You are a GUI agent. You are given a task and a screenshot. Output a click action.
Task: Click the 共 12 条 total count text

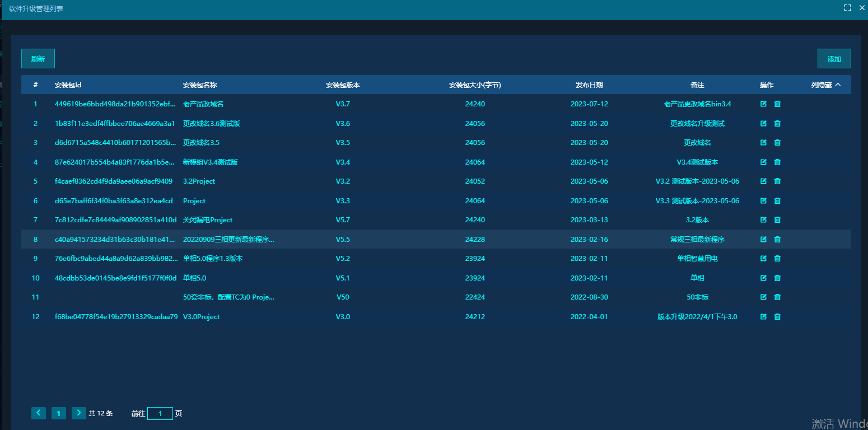[x=101, y=413]
